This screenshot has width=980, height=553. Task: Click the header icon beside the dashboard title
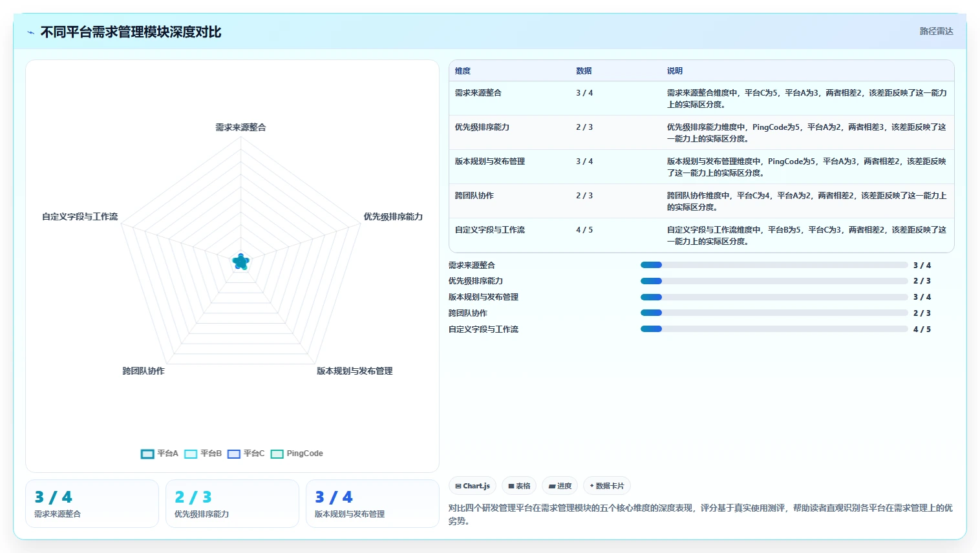pyautogui.click(x=30, y=32)
